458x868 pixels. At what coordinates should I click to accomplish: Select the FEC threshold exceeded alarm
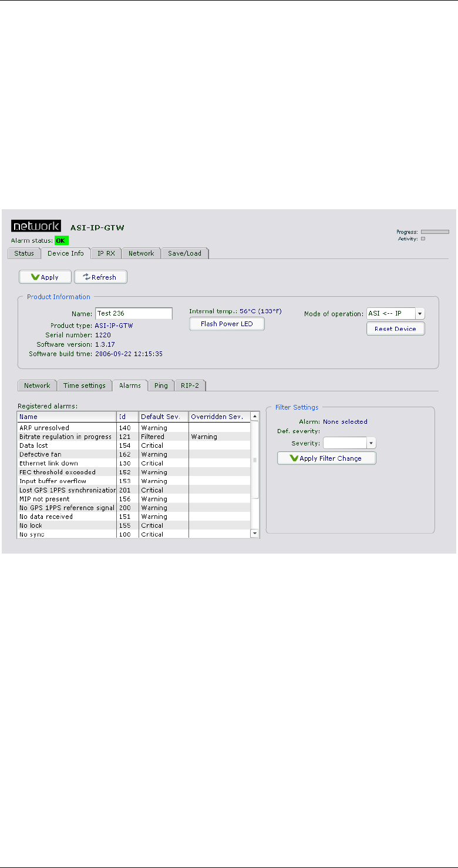pyautogui.click(x=134, y=472)
